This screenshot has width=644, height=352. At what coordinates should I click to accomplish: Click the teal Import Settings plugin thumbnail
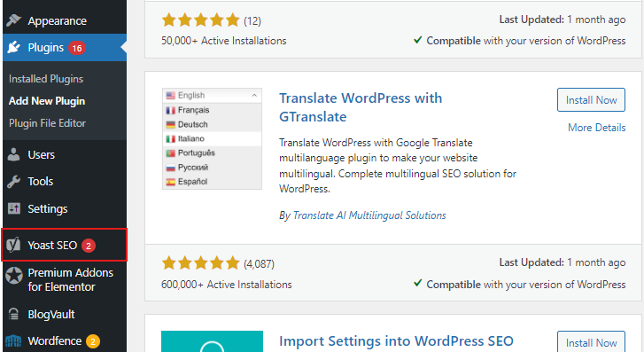point(212,341)
